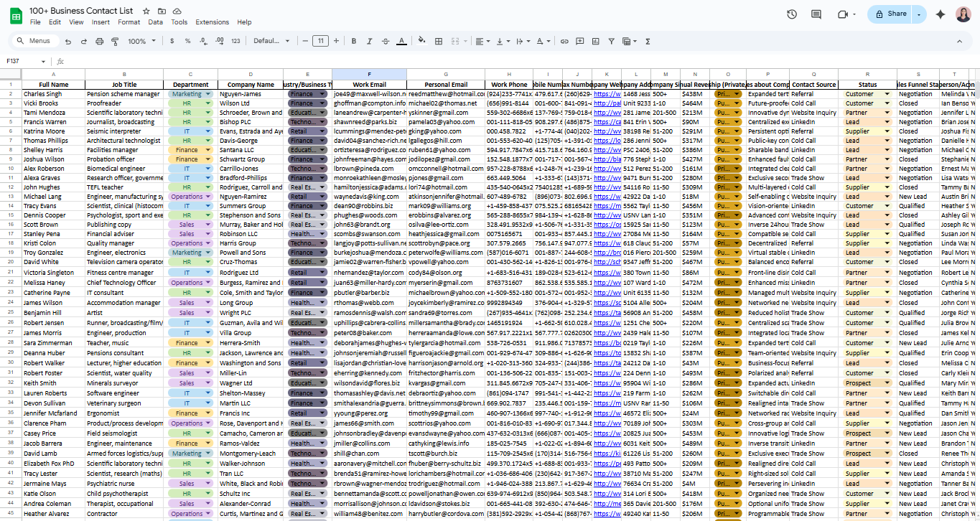
Task: Click the Full Name header cell
Action: point(54,84)
